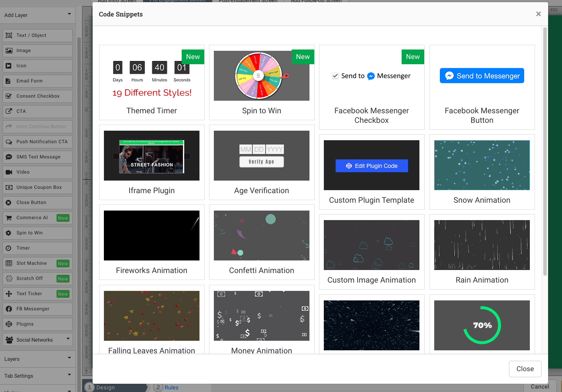Expand the Layers panel

(x=37, y=359)
